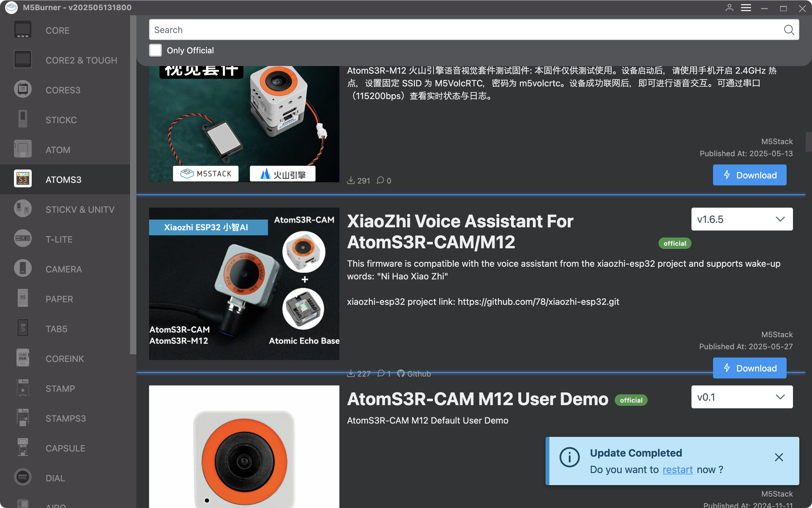Click the T-LITE device icon
Image resolution: width=812 pixels, height=508 pixels.
point(23,238)
